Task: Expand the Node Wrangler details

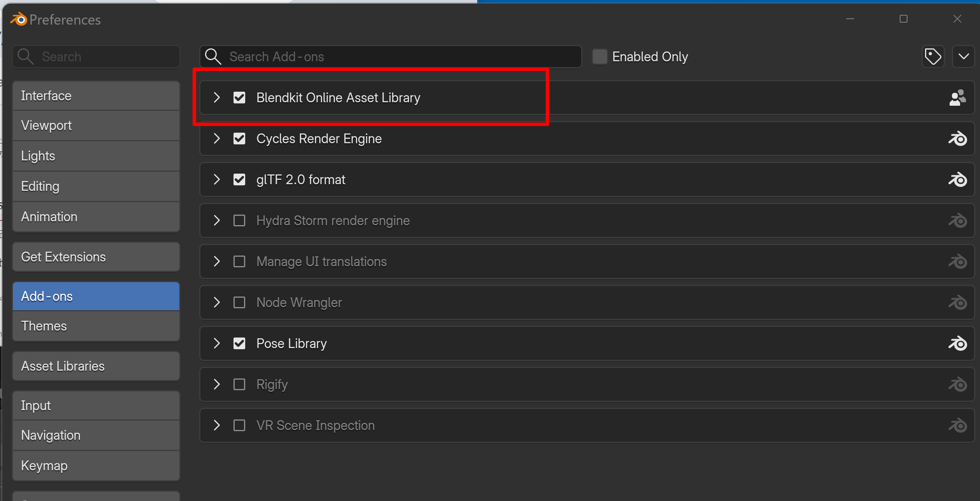Action: 217,302
